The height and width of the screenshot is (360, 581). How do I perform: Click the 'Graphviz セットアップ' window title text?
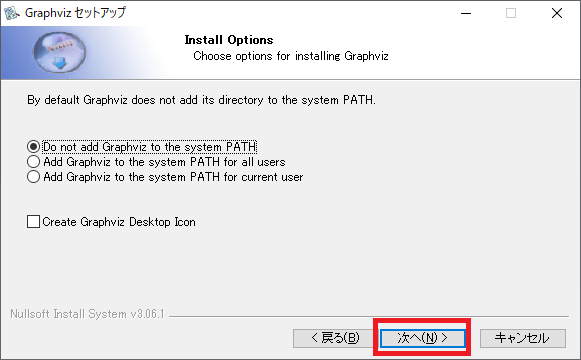[x=75, y=13]
